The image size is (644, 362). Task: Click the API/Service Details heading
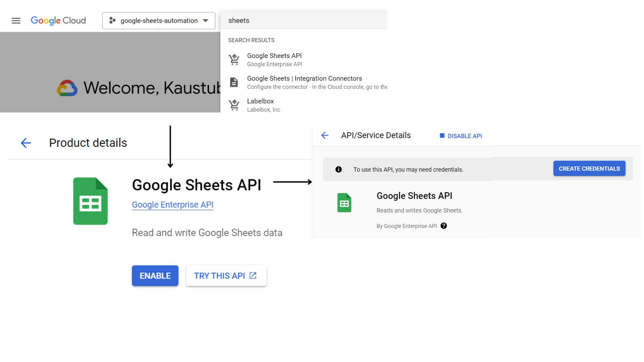(x=376, y=135)
